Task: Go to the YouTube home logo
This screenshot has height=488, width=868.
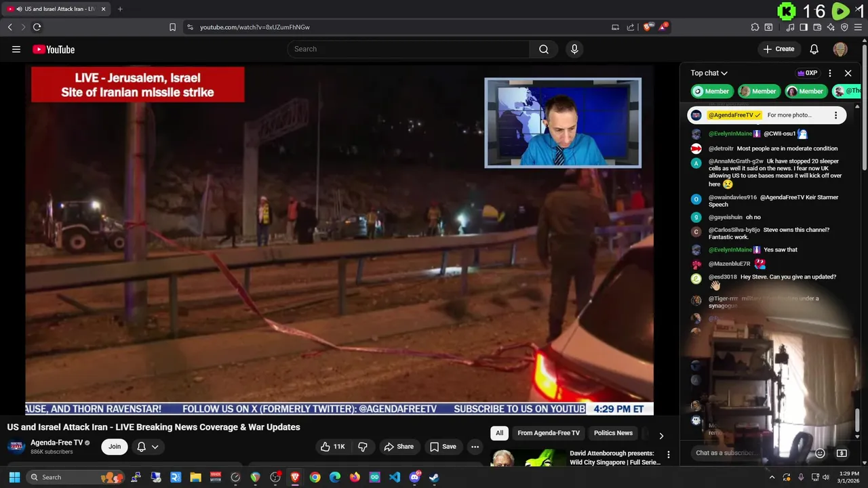Action: pos(54,49)
